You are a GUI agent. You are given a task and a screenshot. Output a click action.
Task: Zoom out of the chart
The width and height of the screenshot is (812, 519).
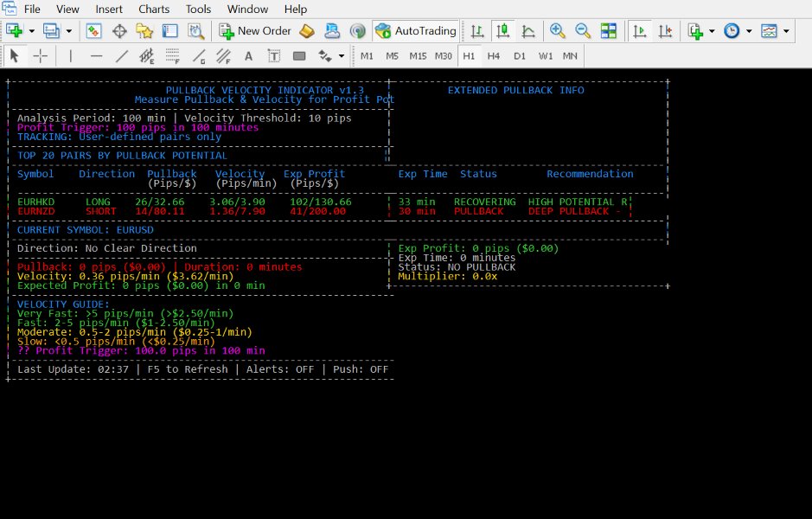583,31
